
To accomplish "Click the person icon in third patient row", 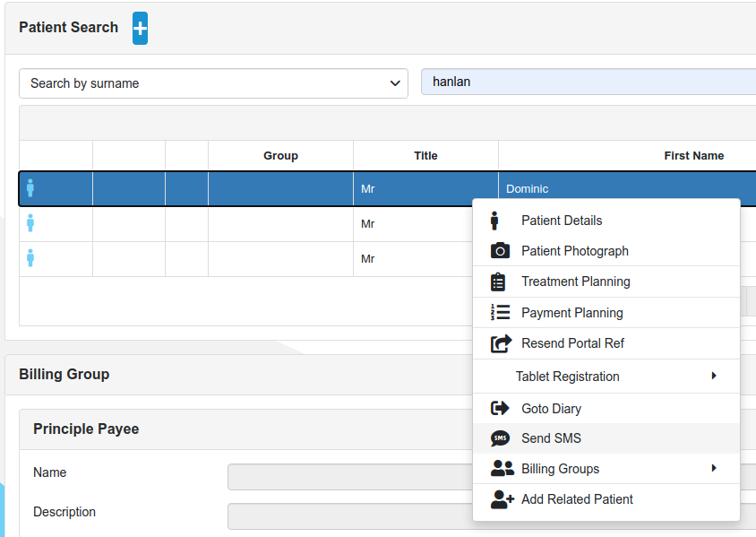I will (x=30, y=257).
